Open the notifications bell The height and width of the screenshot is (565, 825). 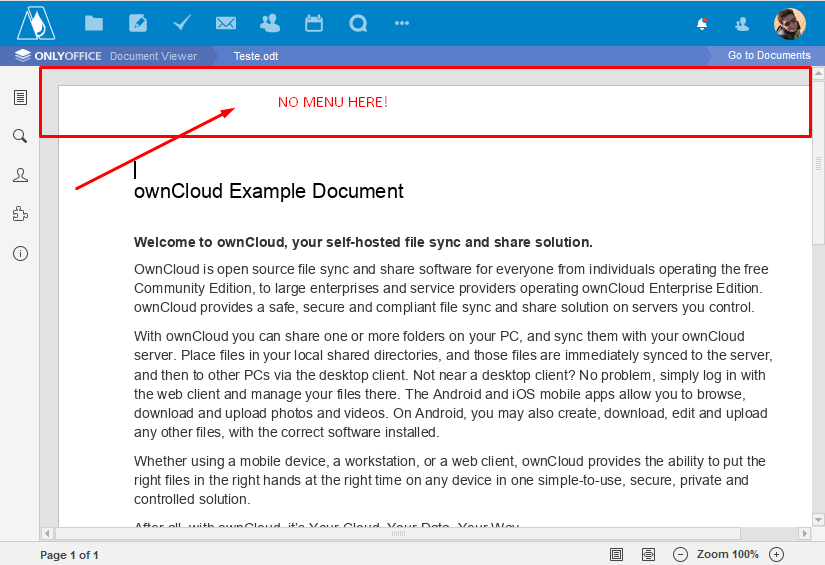[x=702, y=24]
